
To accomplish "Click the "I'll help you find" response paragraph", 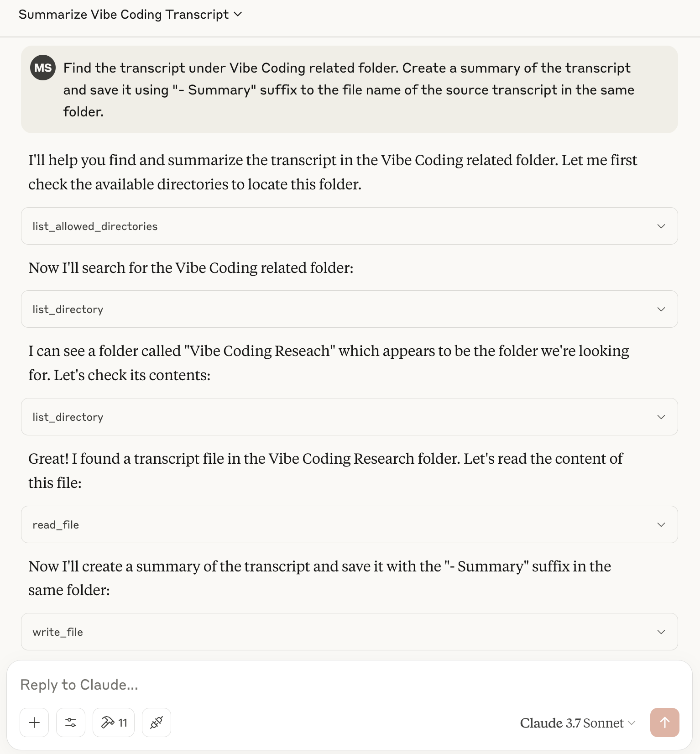I will tap(332, 172).
